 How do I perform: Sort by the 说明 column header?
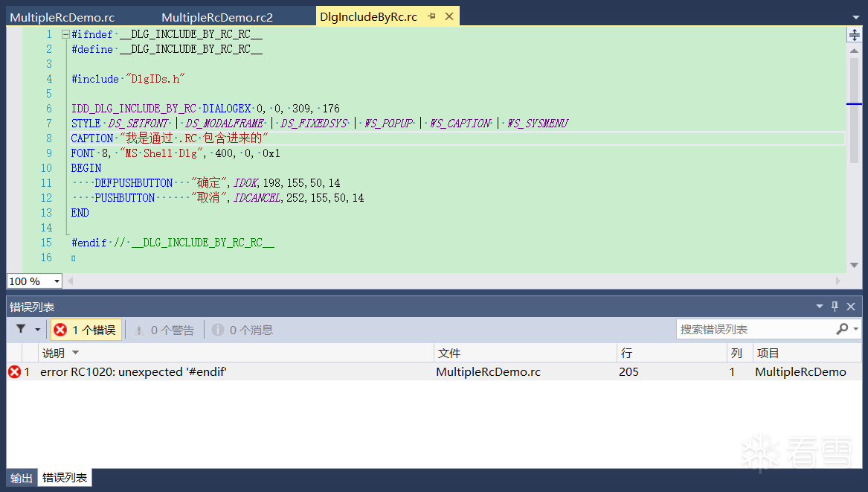point(236,353)
